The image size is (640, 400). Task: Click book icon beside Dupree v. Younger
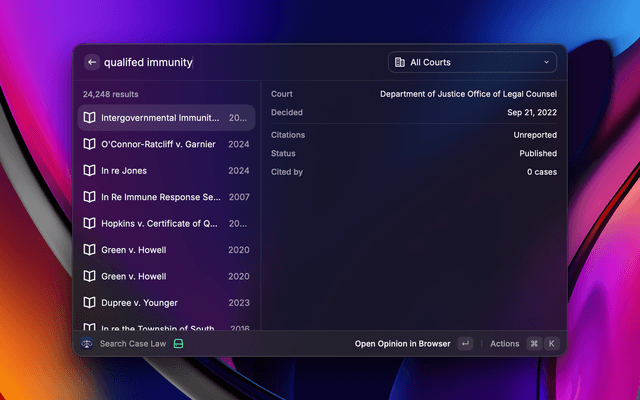tap(89, 302)
